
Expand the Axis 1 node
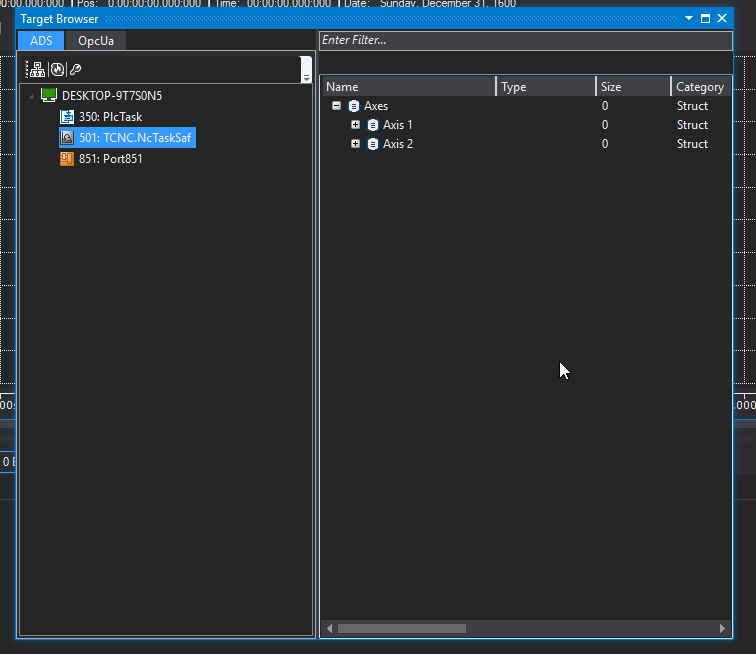[355, 125]
